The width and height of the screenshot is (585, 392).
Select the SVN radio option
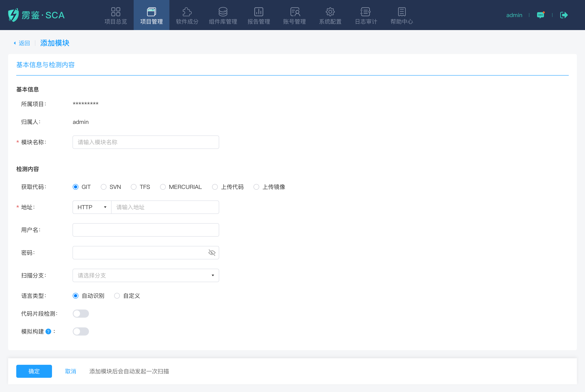point(104,187)
